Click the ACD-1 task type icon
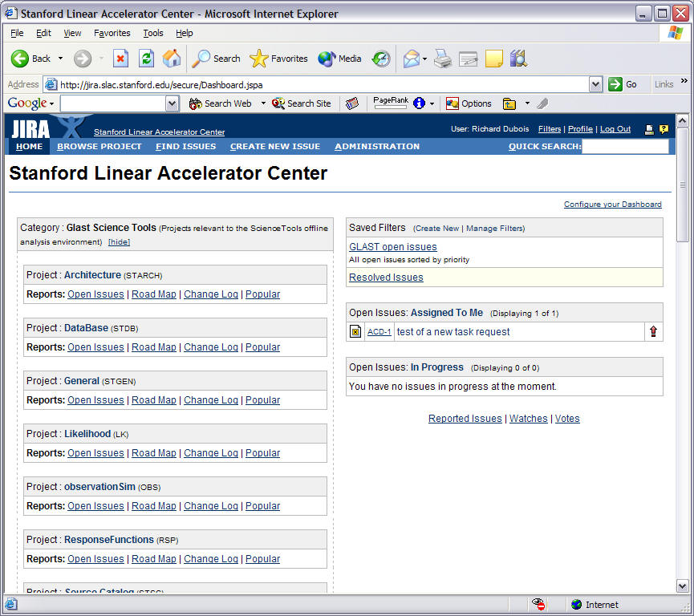 355,331
